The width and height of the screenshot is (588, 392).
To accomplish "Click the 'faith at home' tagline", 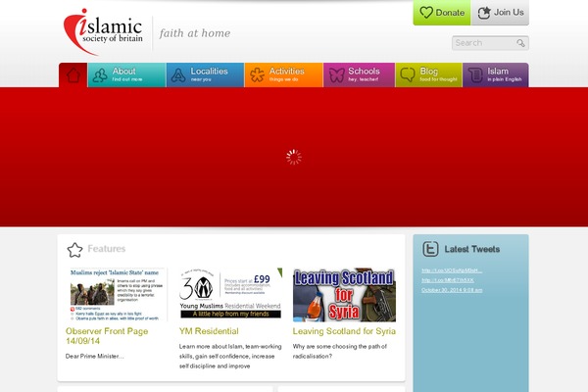I will pos(195,33).
